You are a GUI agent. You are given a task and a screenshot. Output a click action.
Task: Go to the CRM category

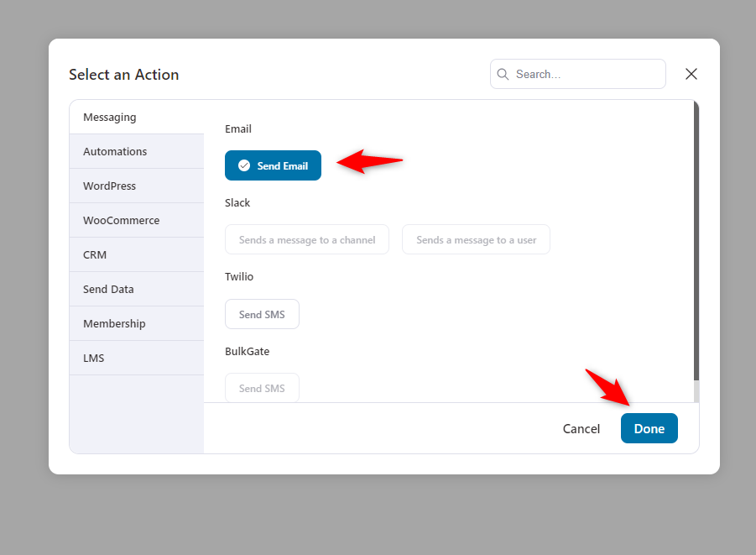point(137,254)
